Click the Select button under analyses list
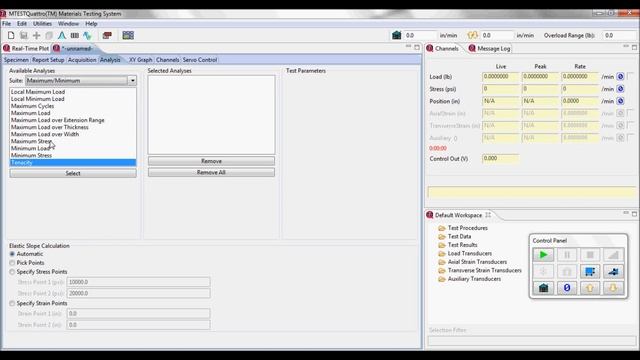Image resolution: width=640 pixels, height=360 pixels. (x=73, y=173)
